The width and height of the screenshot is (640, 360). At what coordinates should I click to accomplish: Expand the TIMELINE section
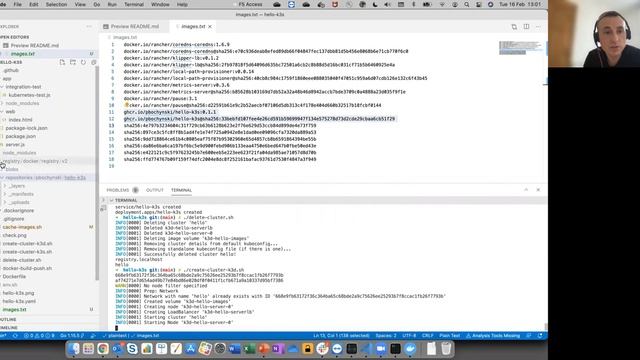[x=9, y=327]
